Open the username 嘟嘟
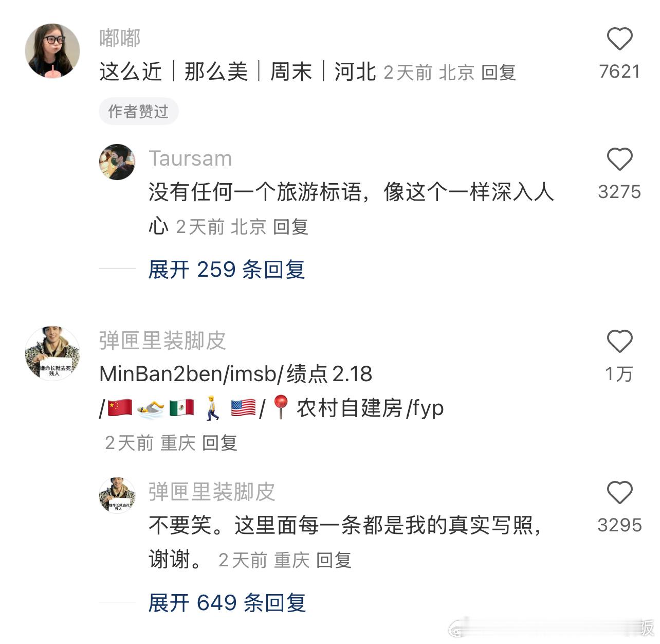This screenshot has height=644, width=660. 120,39
